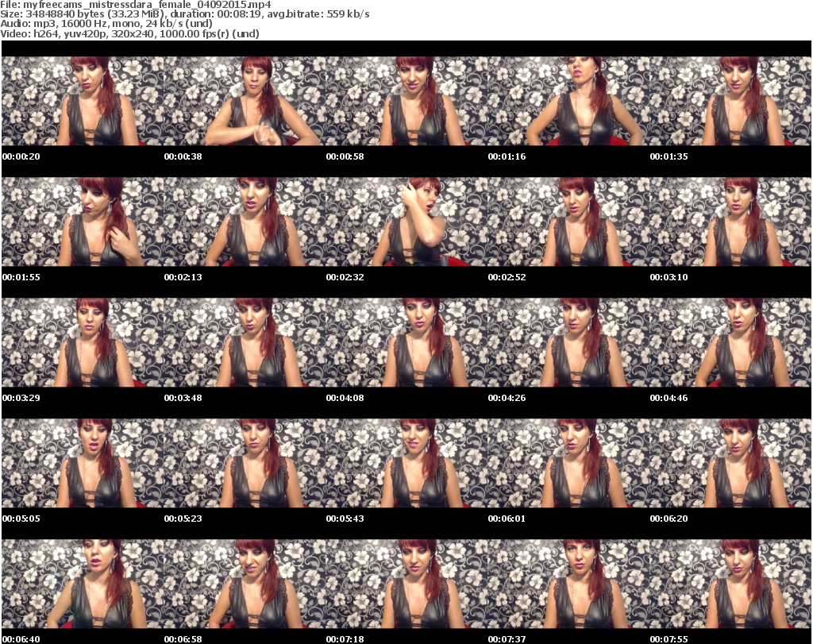Viewport: 813px width, 644px height.
Task: Choose the thumbnail frame at 00:05:23
Action: 245,464
